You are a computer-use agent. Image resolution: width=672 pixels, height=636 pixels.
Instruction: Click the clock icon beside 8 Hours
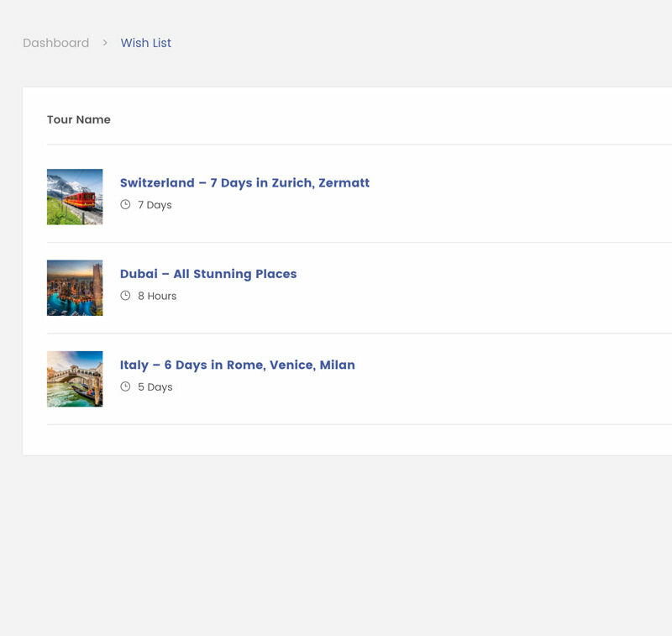pyautogui.click(x=125, y=296)
